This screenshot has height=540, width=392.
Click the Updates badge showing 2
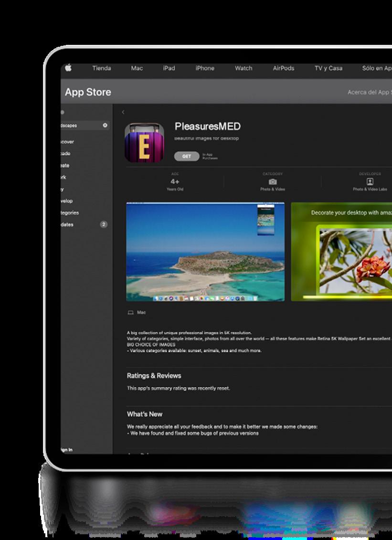[x=103, y=224]
